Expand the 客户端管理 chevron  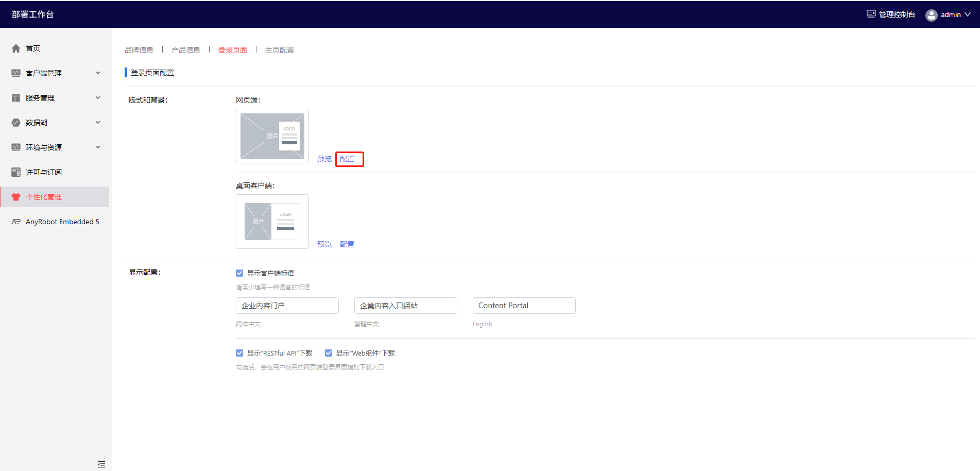pyautogui.click(x=98, y=73)
